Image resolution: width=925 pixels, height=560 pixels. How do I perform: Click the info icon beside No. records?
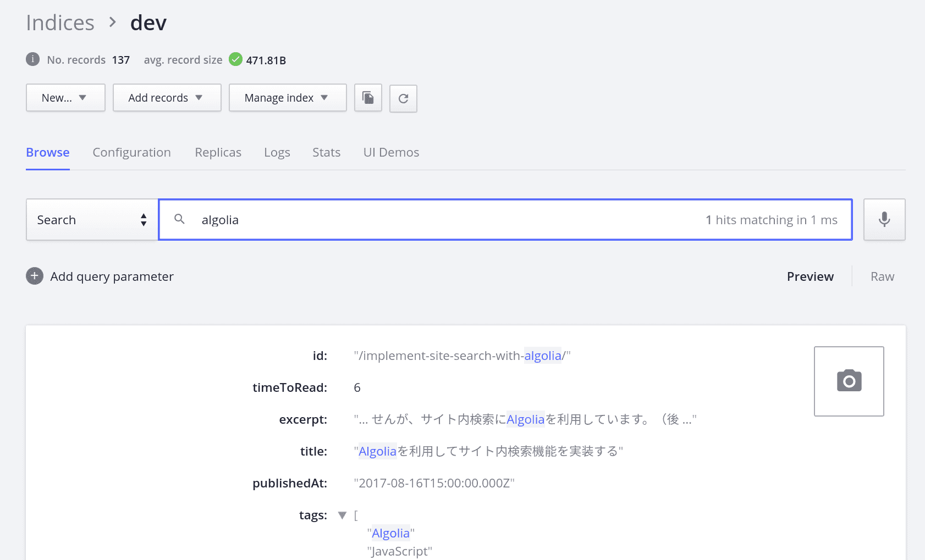(x=33, y=59)
